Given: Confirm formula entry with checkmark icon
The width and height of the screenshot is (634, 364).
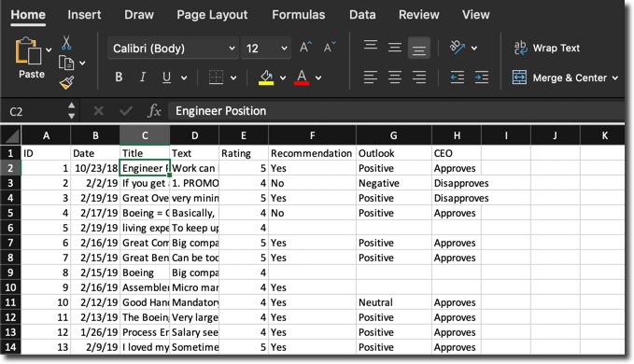Looking at the screenshot, I should click(126, 111).
